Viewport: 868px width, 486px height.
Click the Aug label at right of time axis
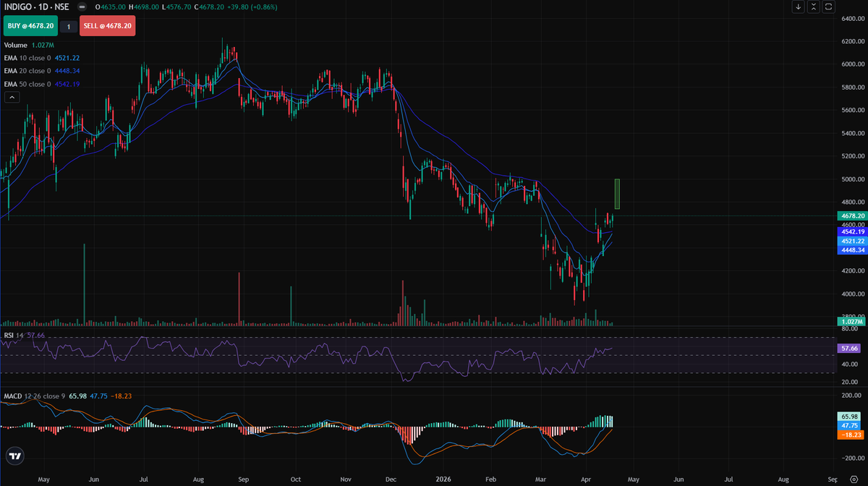[x=783, y=479]
